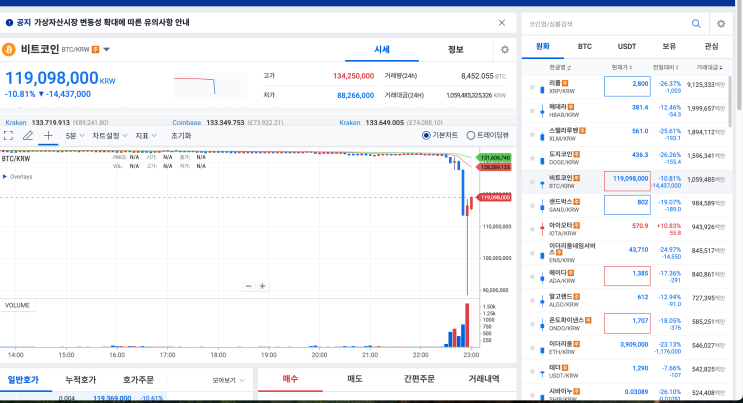The height and width of the screenshot is (403, 743).
Task: Click the 119,098,000 price tag on chart axis
Action: point(494,197)
